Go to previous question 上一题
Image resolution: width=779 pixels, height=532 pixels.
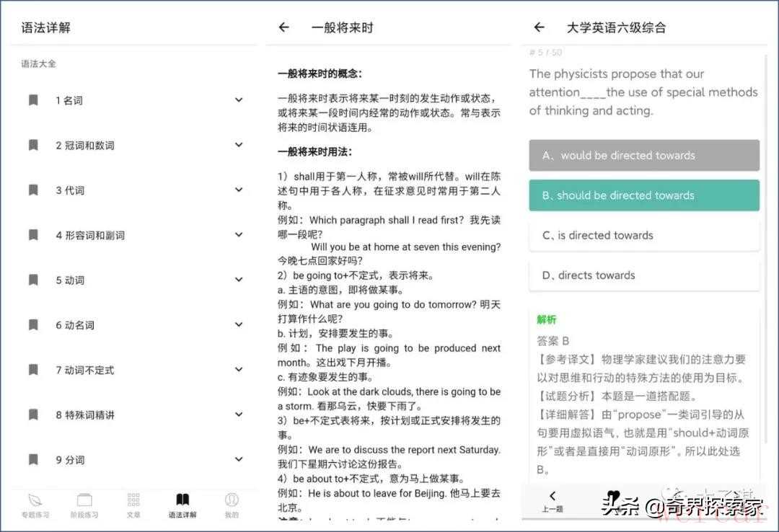(552, 500)
